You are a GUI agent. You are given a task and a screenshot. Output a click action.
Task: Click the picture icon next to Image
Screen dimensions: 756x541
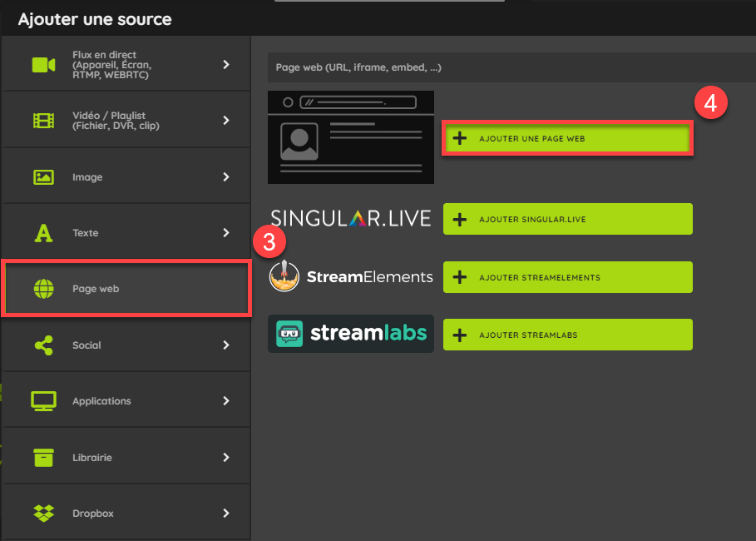click(x=43, y=177)
